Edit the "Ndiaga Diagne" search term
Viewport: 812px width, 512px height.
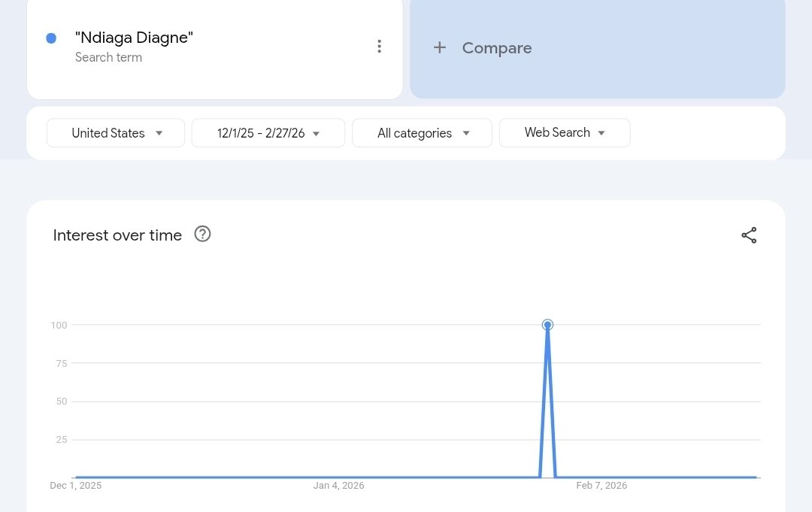(x=134, y=38)
